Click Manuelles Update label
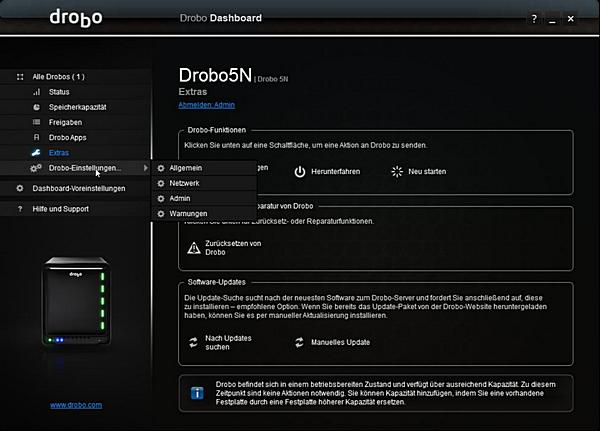Viewport: 600px width, 431px height. click(341, 342)
